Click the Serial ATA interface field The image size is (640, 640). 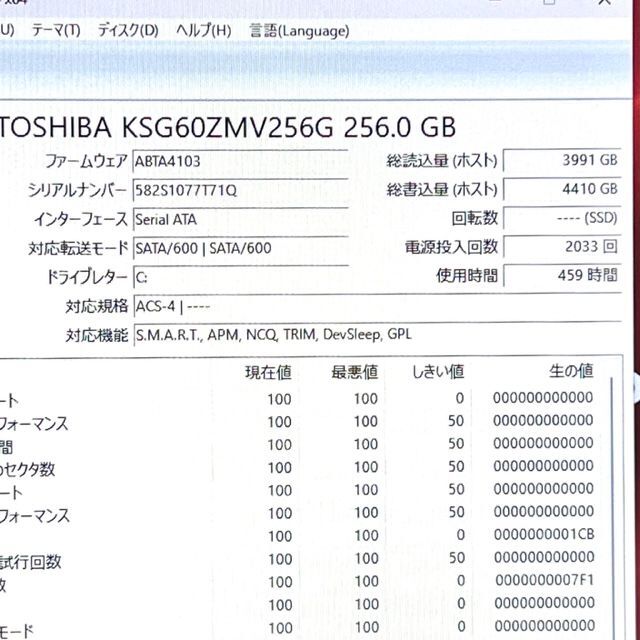click(x=240, y=220)
